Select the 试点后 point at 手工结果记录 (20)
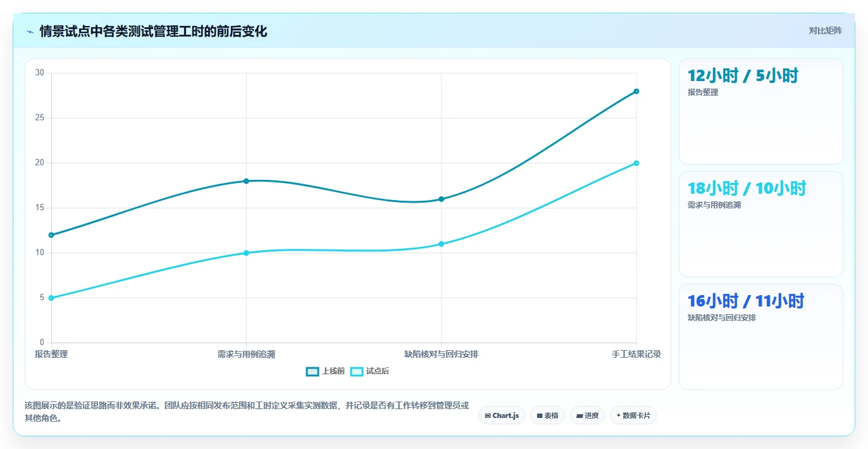868x449 pixels. click(x=636, y=163)
